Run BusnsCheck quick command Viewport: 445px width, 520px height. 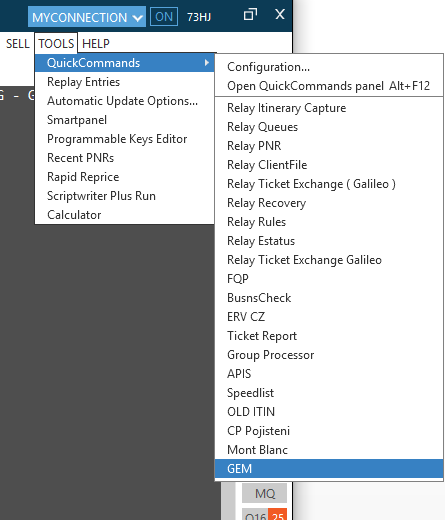click(329, 298)
